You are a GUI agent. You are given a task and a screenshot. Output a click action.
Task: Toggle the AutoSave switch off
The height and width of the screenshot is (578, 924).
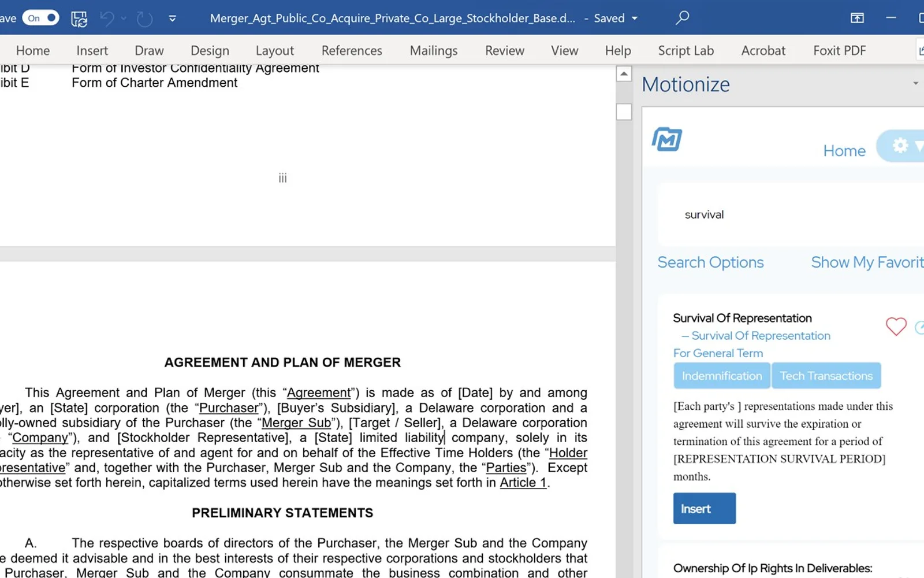click(x=41, y=18)
